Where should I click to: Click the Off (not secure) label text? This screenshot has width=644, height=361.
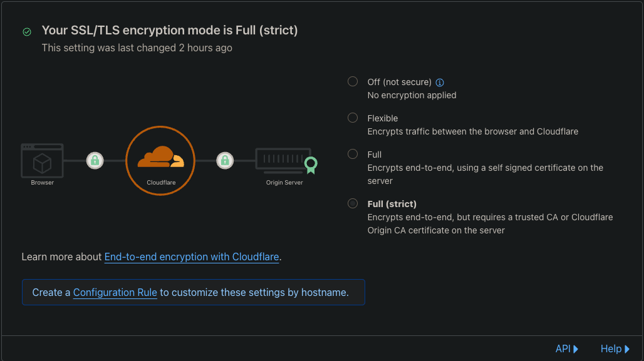(399, 83)
